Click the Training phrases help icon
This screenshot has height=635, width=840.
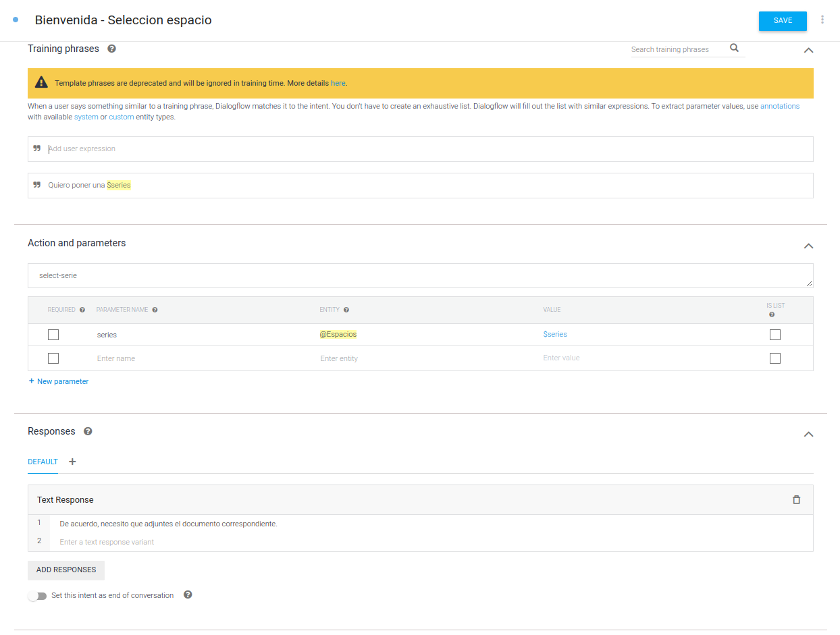[111, 49]
